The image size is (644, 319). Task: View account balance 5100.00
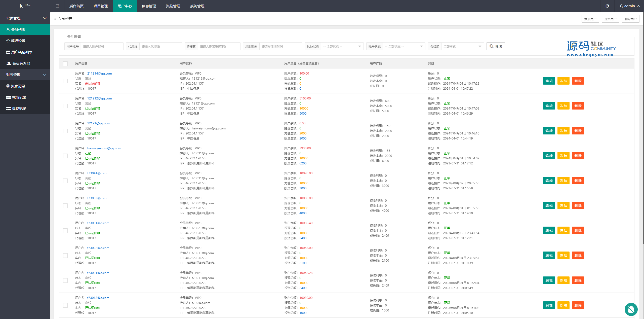305,98
